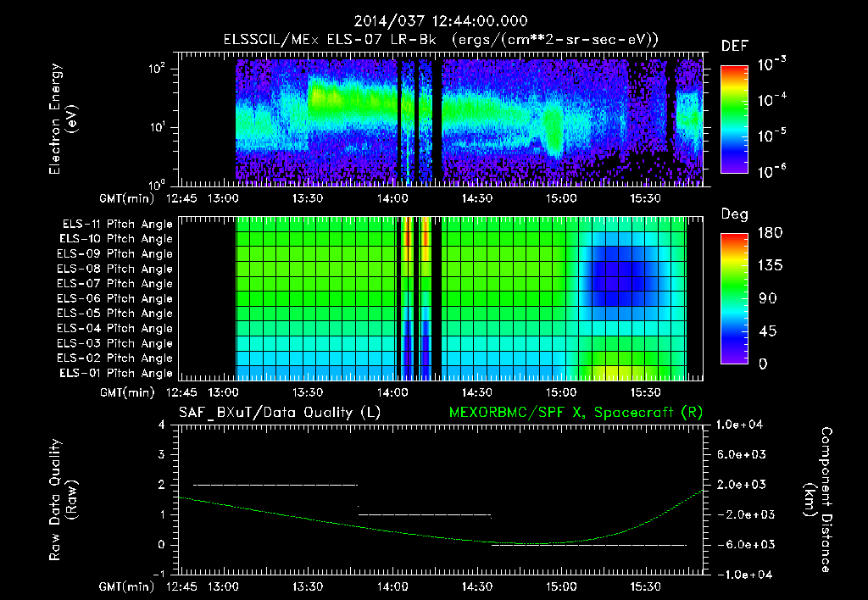
Task: Click the 13:30 tick label under spectrogram
Action: (308, 198)
